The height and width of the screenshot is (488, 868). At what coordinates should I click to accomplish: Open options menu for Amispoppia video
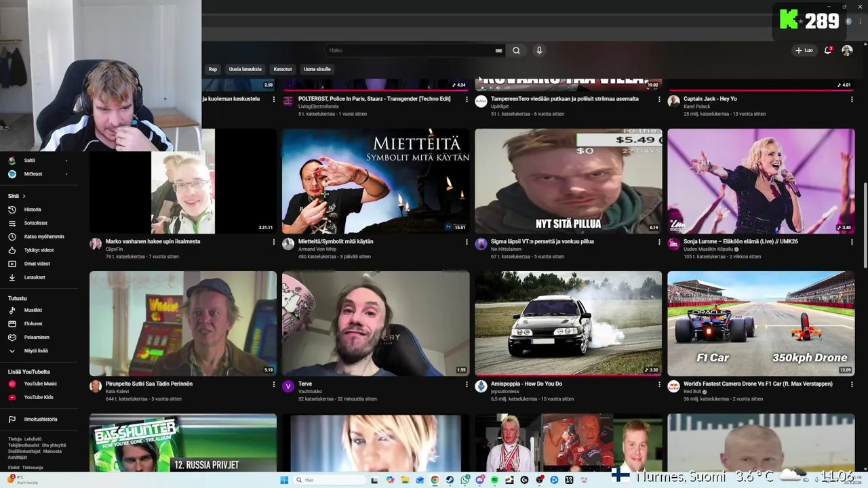click(x=659, y=384)
